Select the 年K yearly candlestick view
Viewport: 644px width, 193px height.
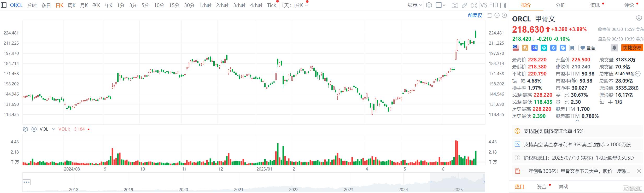pos(108,5)
